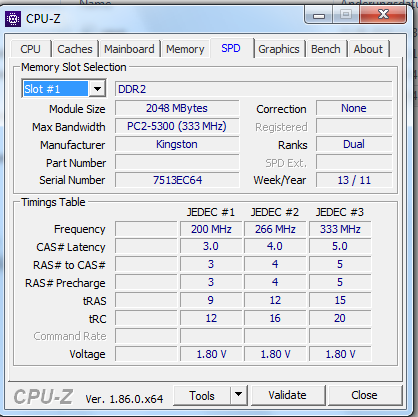This screenshot has height=417, width=418.
Task: Click the tRAS value 15
Action: coord(340,300)
